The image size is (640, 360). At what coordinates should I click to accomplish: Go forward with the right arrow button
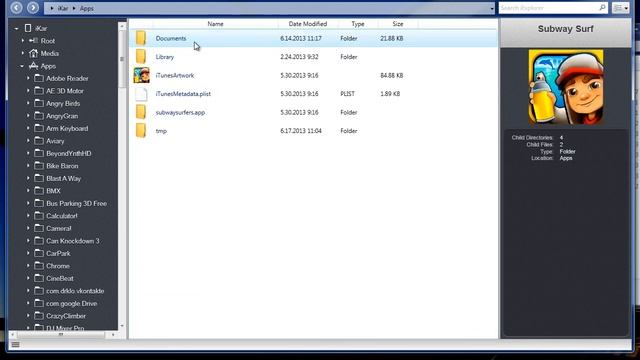tap(33, 7)
